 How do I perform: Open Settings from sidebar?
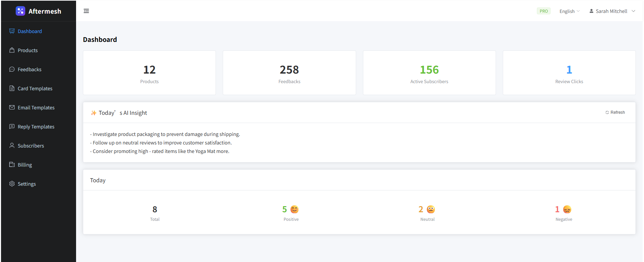39,184
